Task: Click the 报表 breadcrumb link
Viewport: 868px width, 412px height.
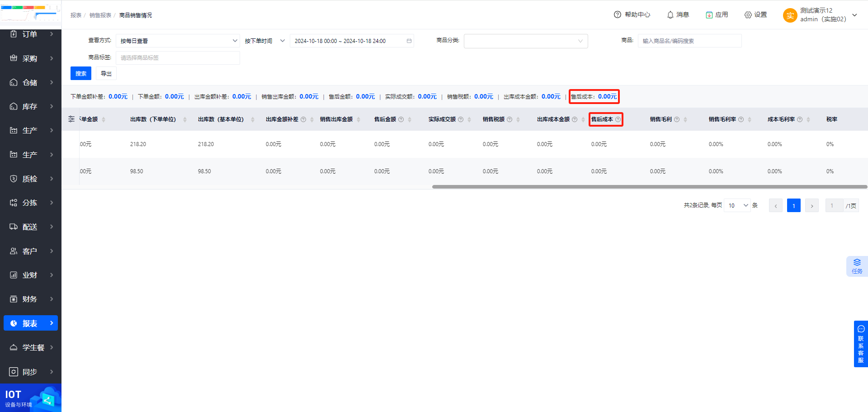Action: 76,15
